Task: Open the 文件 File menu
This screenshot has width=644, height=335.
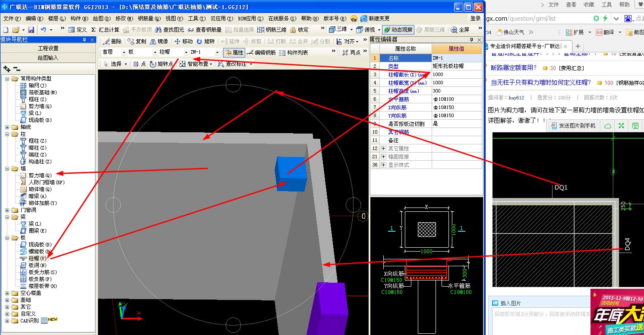Action: (12, 19)
